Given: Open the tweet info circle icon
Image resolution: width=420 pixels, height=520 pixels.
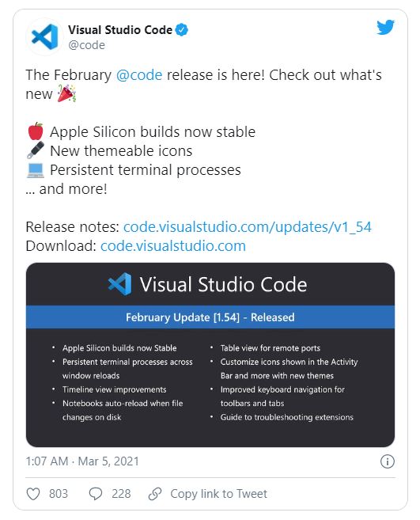Looking at the screenshot, I should (388, 461).
